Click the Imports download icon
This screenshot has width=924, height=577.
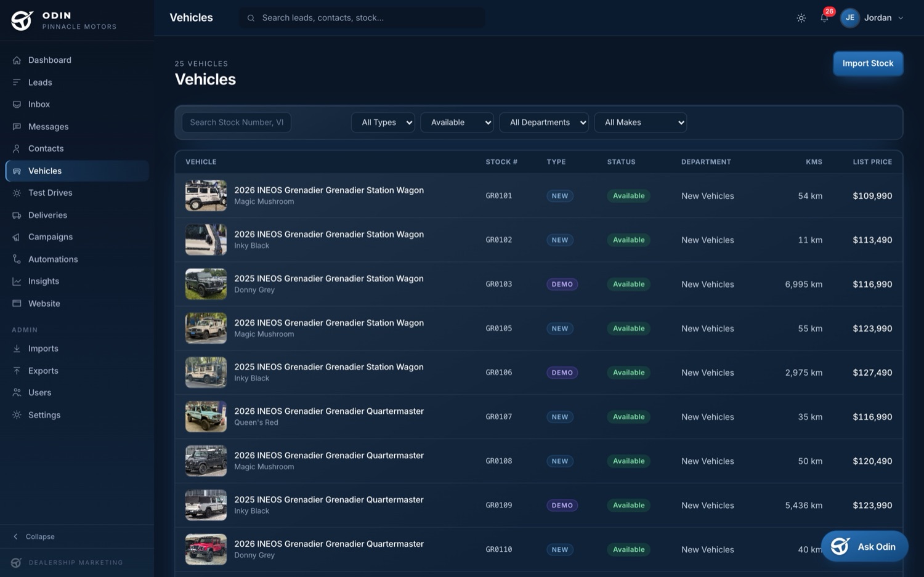point(17,349)
